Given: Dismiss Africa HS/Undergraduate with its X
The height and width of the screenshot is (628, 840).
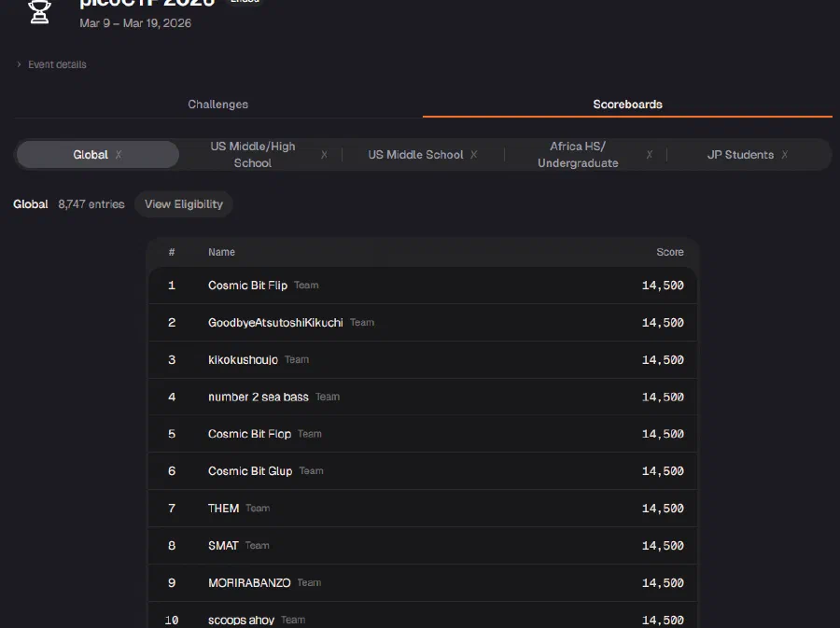Looking at the screenshot, I should point(650,155).
